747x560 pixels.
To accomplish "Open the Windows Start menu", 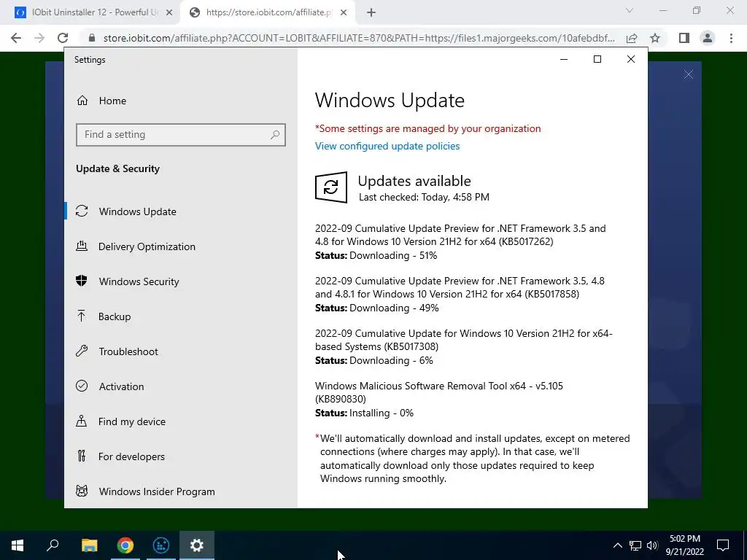I will coord(18,545).
